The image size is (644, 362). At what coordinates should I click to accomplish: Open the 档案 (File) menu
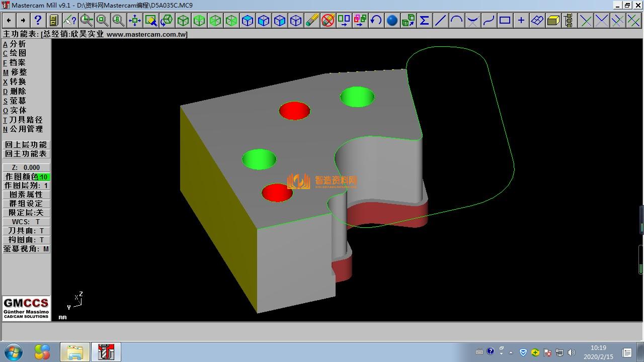17,62
